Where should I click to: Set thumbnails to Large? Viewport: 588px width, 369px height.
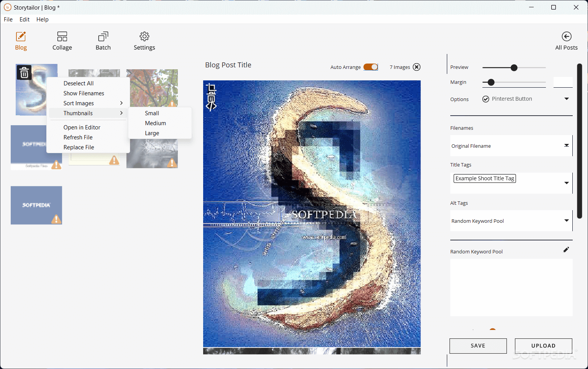coord(160,133)
